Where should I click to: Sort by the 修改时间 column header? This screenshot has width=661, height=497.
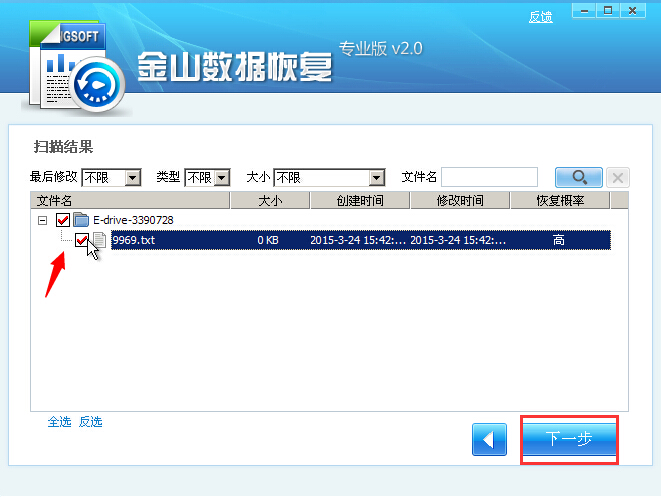pos(460,200)
